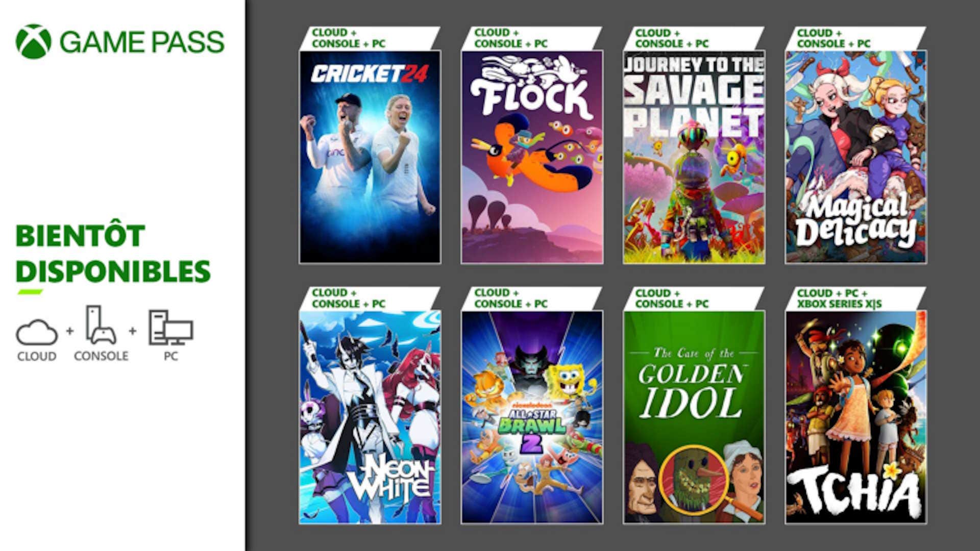Select the PC monitor icon
The height and width of the screenshot is (551, 980).
(170, 328)
